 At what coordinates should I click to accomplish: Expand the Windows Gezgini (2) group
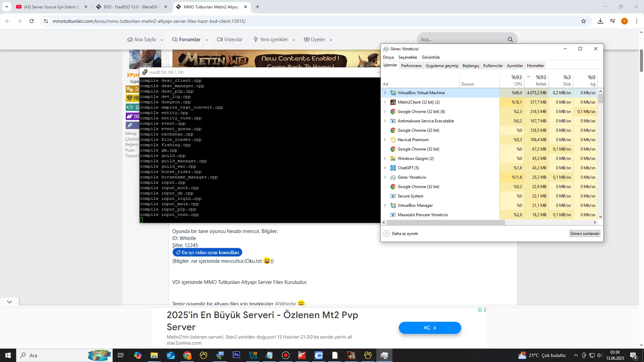point(385,159)
